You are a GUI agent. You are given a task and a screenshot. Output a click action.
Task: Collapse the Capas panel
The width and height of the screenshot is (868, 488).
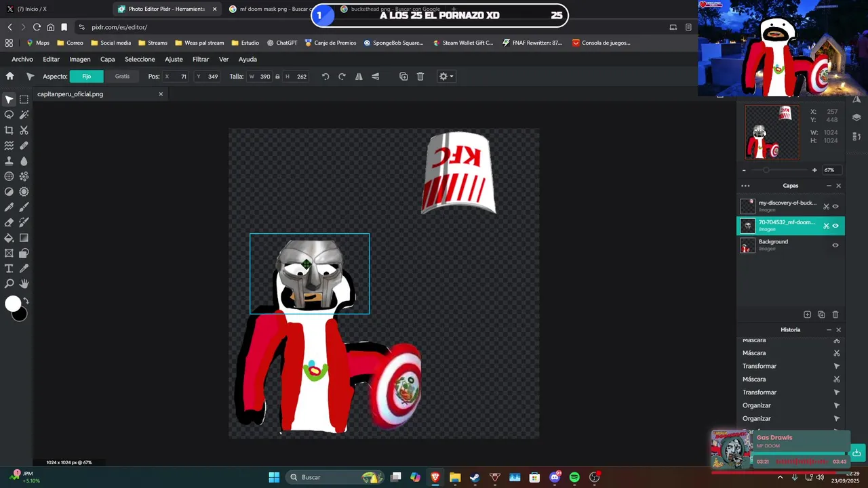point(829,186)
